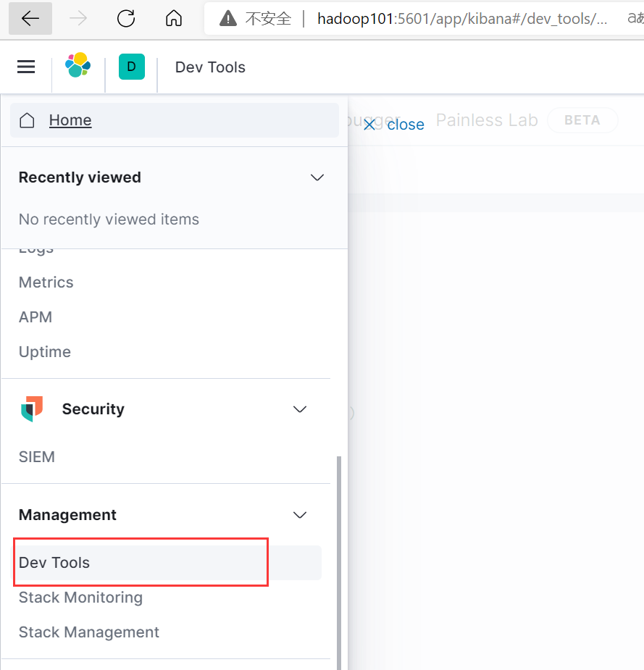Toggle the hamburger navigation menu

26,67
